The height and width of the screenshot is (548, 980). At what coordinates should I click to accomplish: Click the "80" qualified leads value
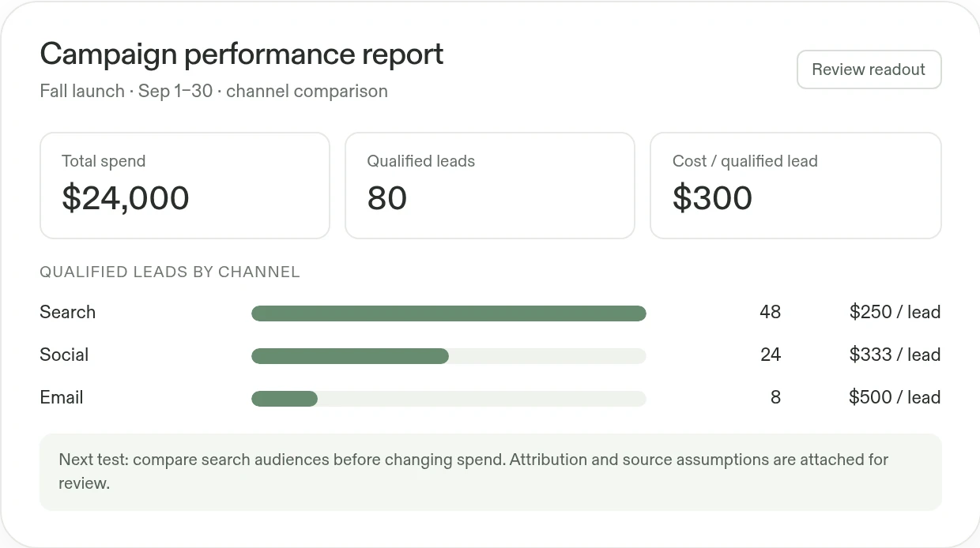coord(387,198)
